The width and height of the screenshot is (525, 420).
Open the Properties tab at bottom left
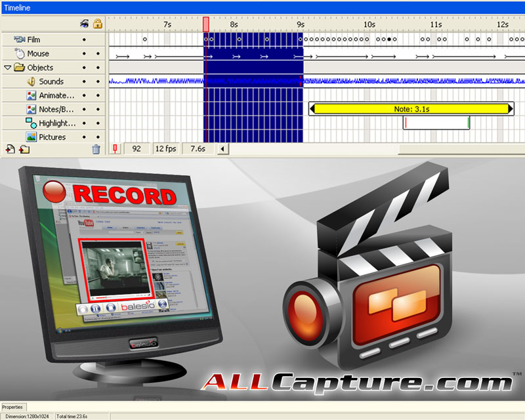[x=13, y=407]
